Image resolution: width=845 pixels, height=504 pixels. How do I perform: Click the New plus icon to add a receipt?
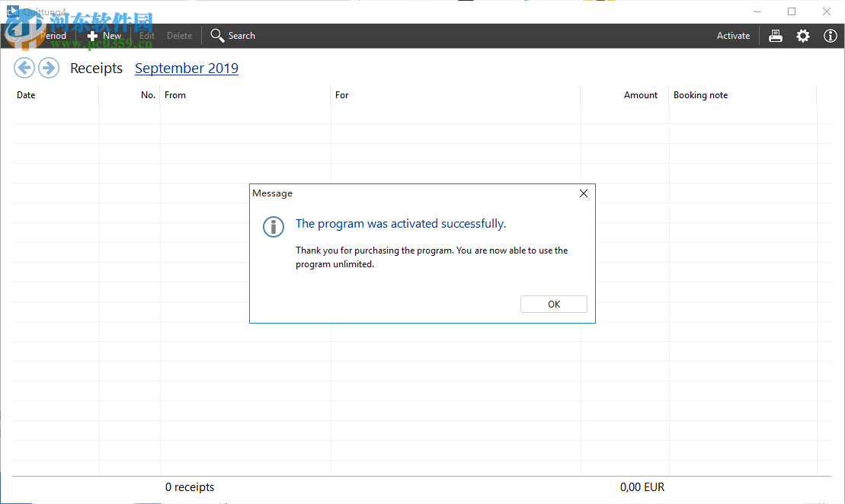[93, 36]
